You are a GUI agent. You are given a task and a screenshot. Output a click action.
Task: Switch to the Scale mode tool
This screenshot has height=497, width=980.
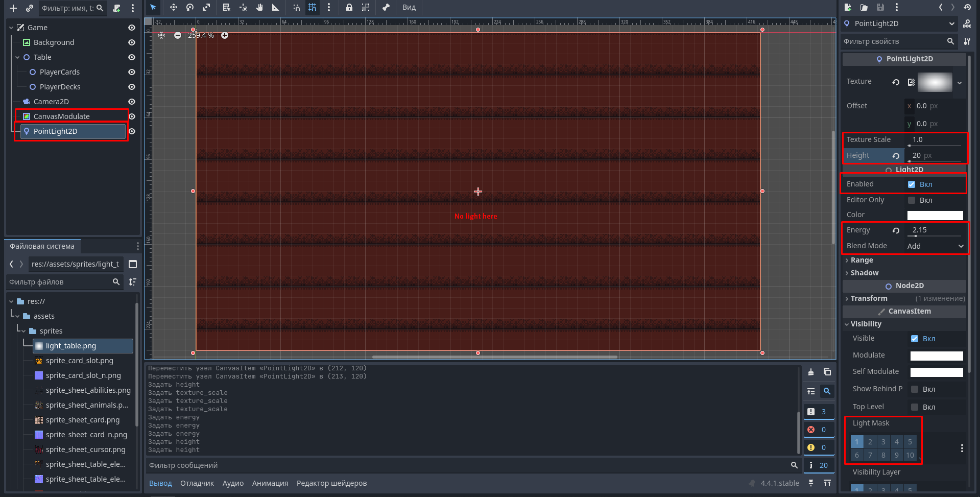coord(206,7)
